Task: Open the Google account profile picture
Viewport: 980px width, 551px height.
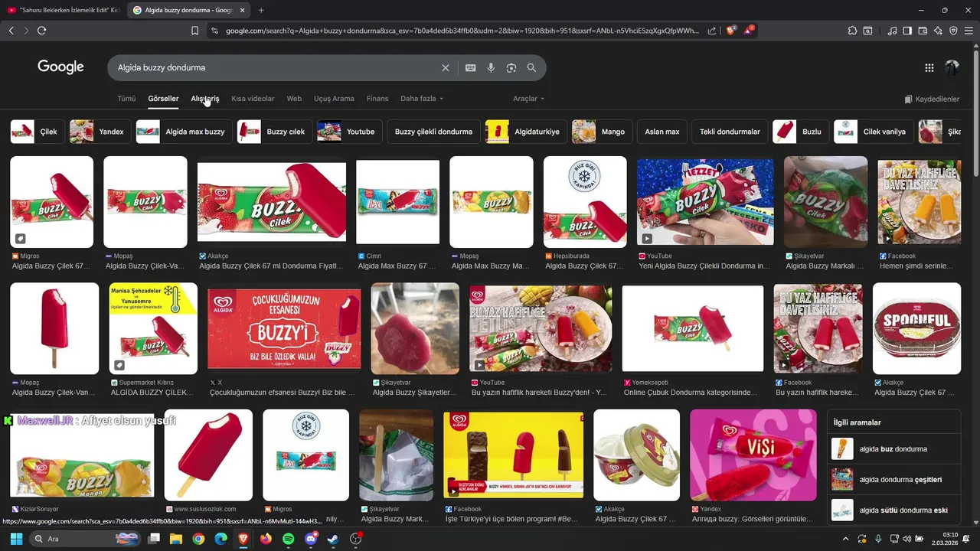Action: 952,68
